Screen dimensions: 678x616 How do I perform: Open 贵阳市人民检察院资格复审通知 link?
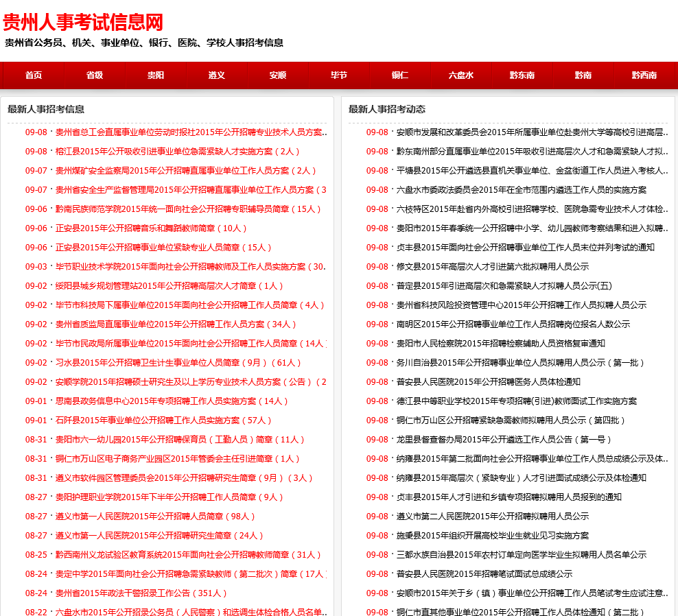point(501,344)
